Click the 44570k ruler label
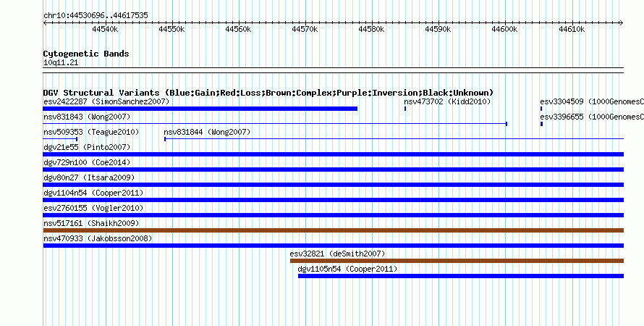The height and width of the screenshot is (326, 644). click(305, 29)
